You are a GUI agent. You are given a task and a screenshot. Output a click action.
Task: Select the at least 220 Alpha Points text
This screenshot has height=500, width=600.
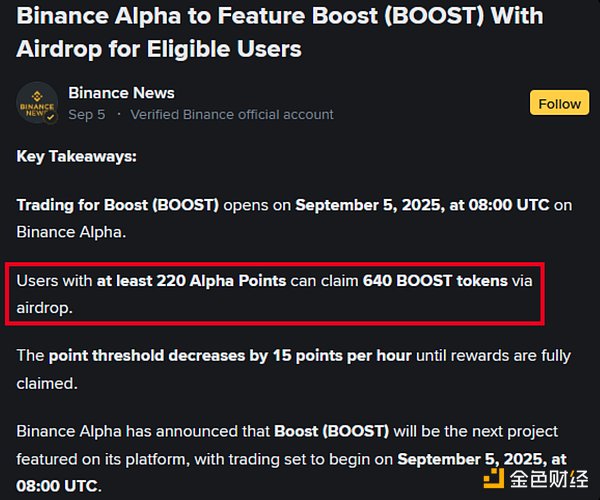coord(191,281)
